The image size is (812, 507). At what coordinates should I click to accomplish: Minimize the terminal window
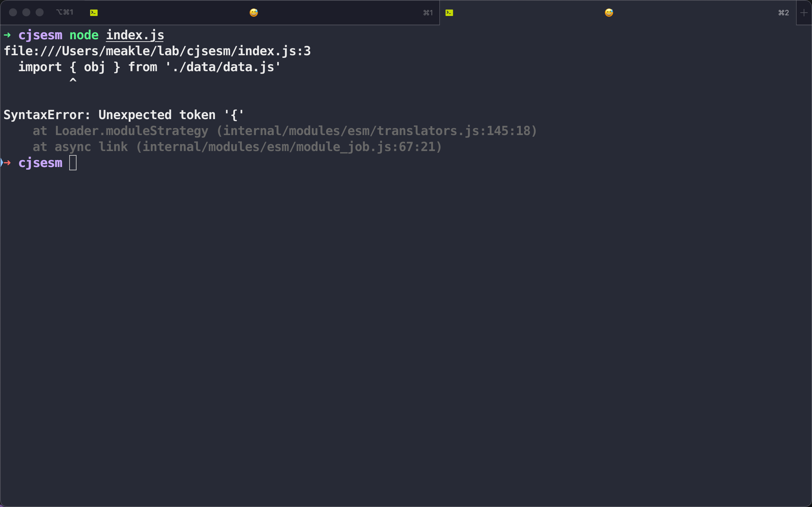tap(26, 12)
